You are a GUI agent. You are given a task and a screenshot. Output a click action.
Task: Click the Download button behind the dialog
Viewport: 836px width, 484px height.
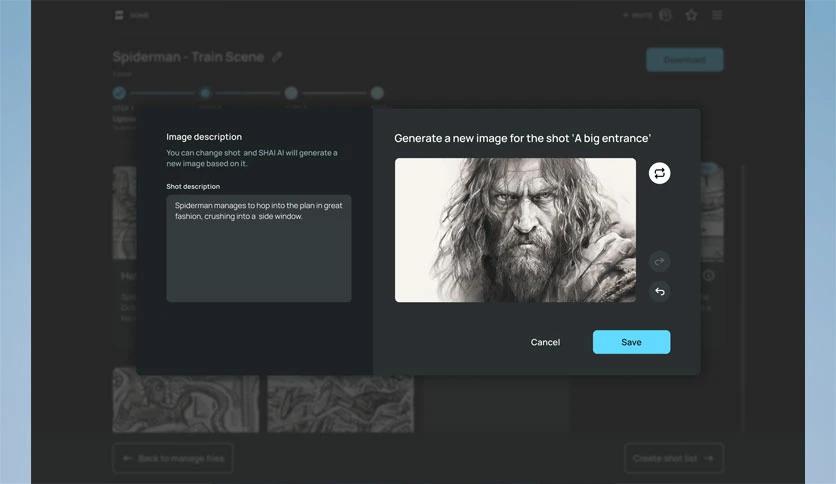click(685, 60)
